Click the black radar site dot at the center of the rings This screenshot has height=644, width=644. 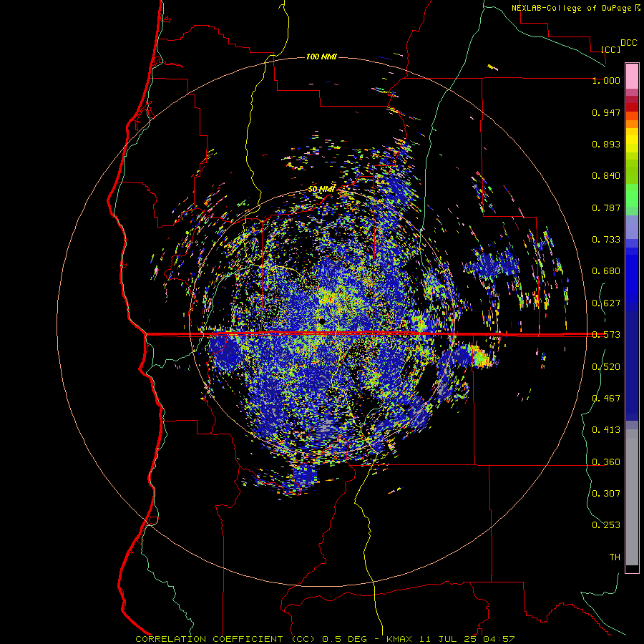point(321,321)
